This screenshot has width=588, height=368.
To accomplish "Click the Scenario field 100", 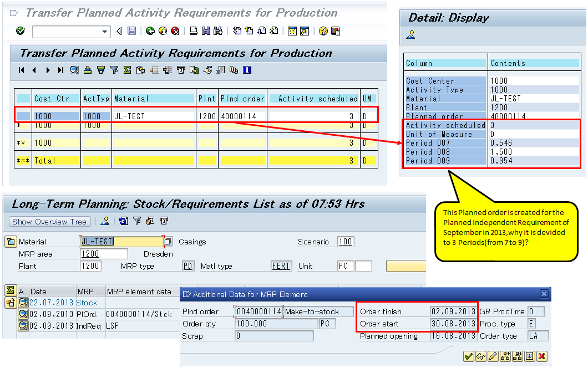I will (x=345, y=242).
